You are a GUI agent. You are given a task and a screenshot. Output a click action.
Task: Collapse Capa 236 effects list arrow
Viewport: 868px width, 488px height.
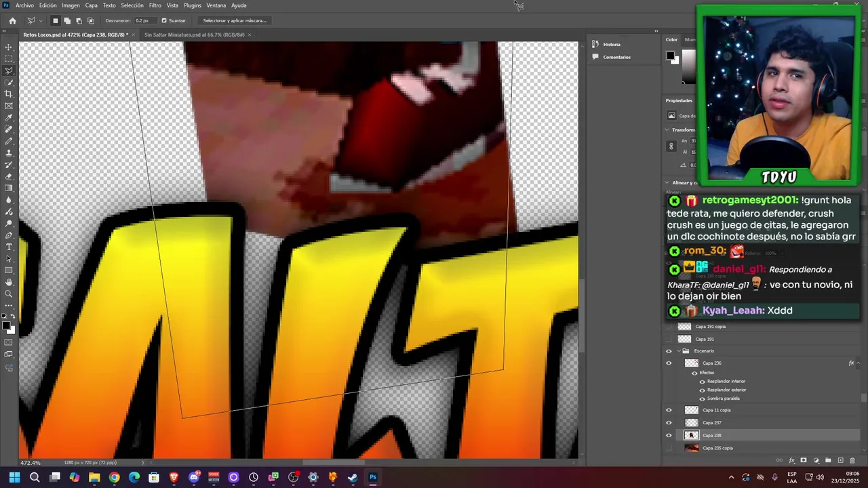(x=858, y=363)
